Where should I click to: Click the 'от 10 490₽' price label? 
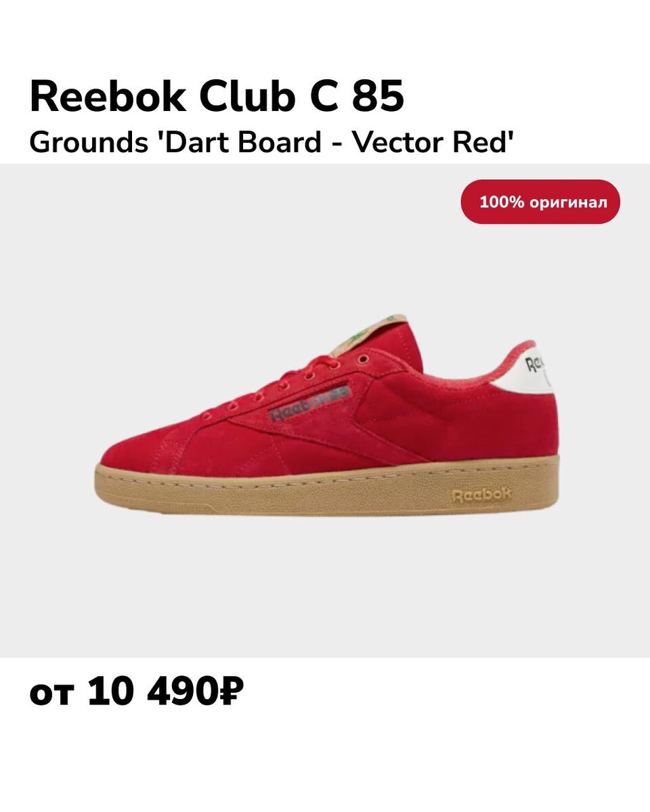click(136, 692)
